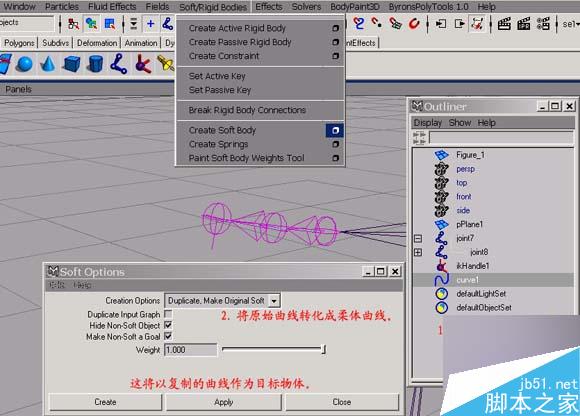
Task: Click the Weight slider handle
Action: [323, 349]
